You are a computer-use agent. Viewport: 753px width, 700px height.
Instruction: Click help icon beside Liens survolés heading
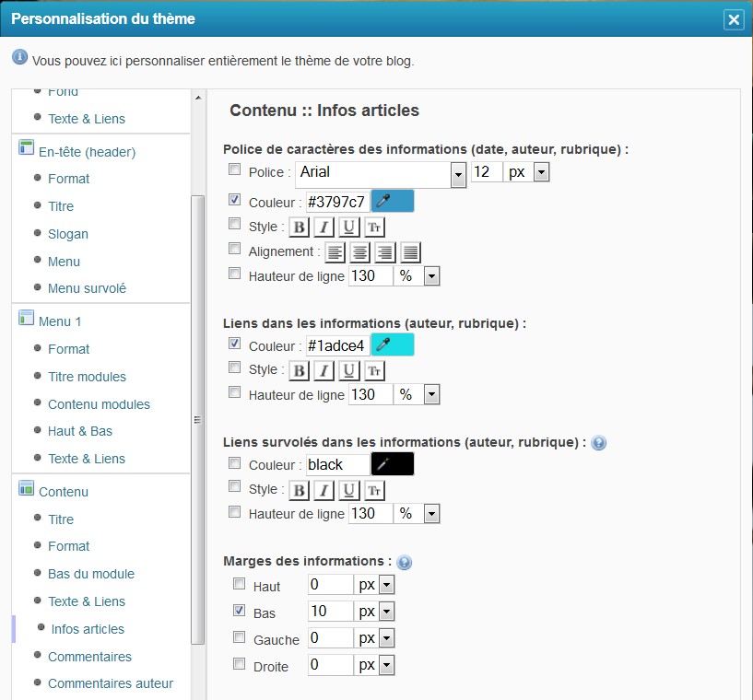598,443
